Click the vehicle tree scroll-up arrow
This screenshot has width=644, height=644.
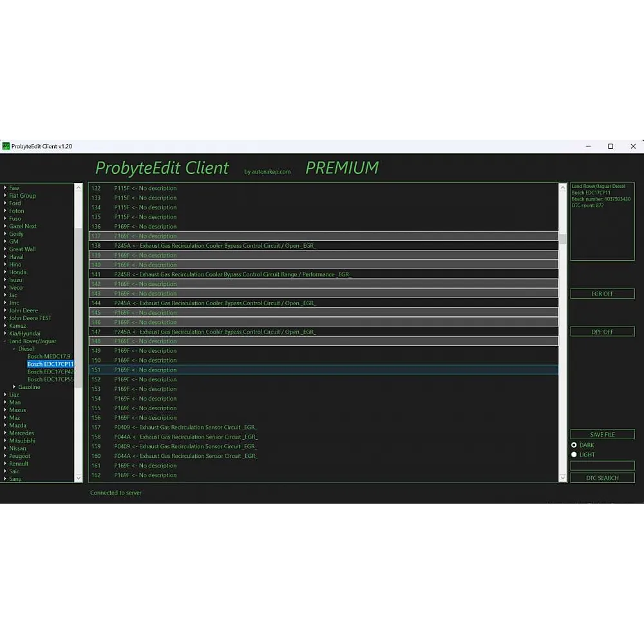coord(79,188)
